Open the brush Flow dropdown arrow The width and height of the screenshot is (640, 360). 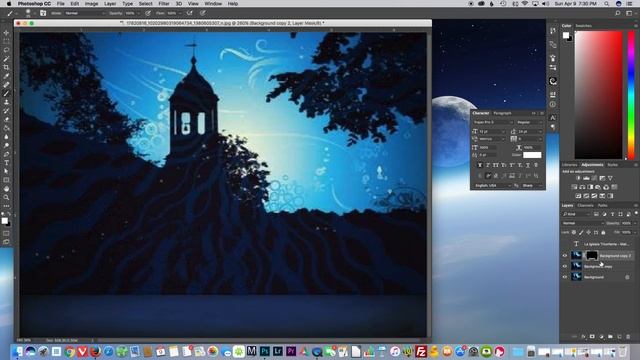tap(181, 13)
